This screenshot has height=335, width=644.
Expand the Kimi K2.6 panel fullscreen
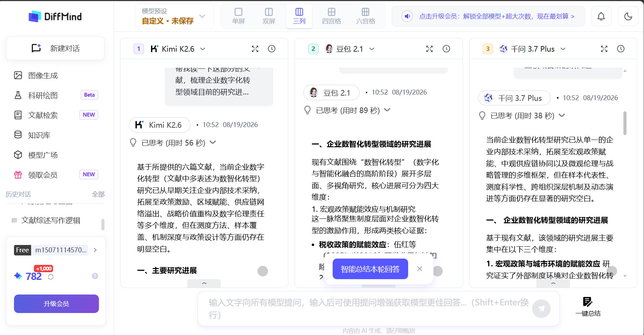point(255,49)
